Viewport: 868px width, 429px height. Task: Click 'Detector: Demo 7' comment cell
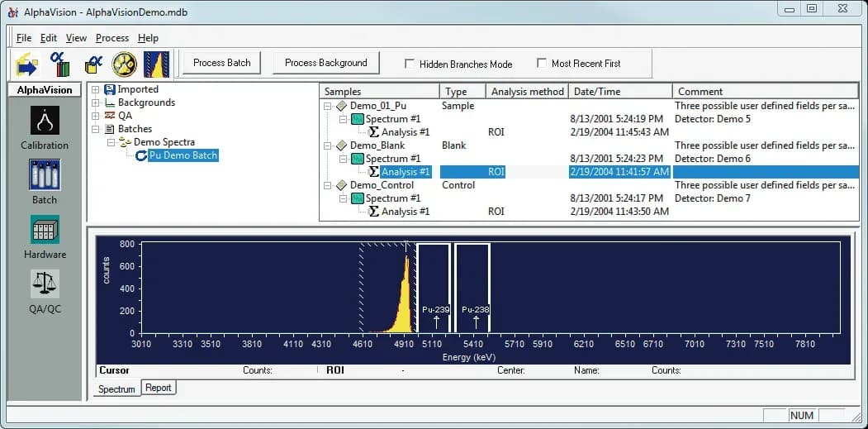tap(713, 198)
